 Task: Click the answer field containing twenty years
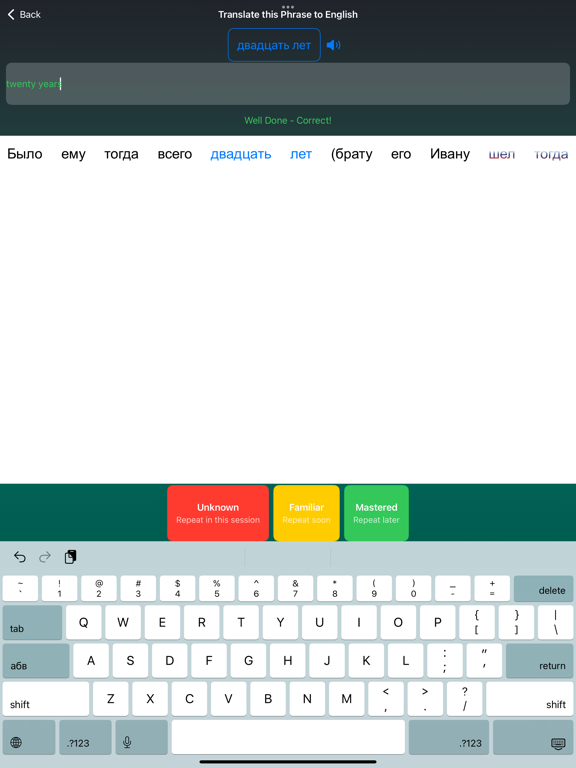click(x=288, y=84)
